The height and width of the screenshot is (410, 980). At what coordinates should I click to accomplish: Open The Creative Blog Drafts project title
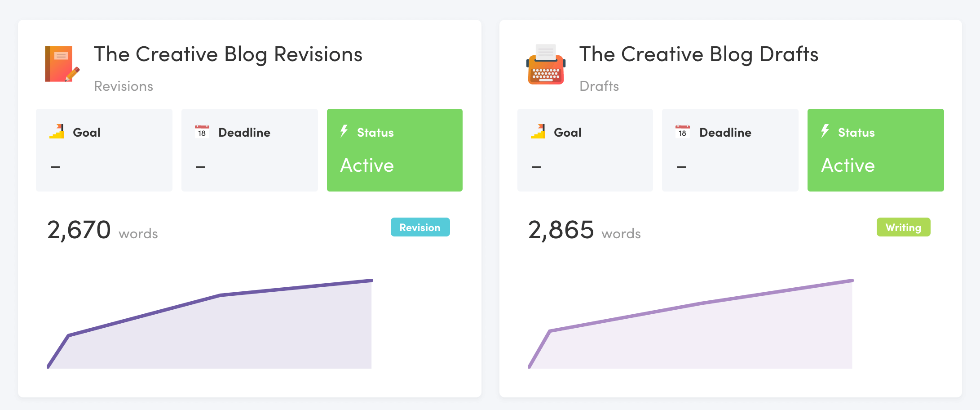pyautogui.click(x=699, y=54)
